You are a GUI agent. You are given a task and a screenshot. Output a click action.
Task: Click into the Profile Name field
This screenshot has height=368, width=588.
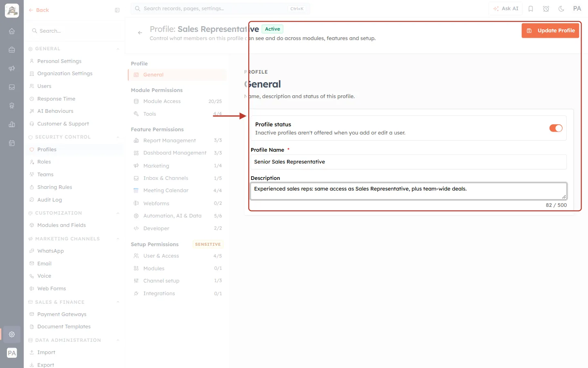tap(408, 162)
